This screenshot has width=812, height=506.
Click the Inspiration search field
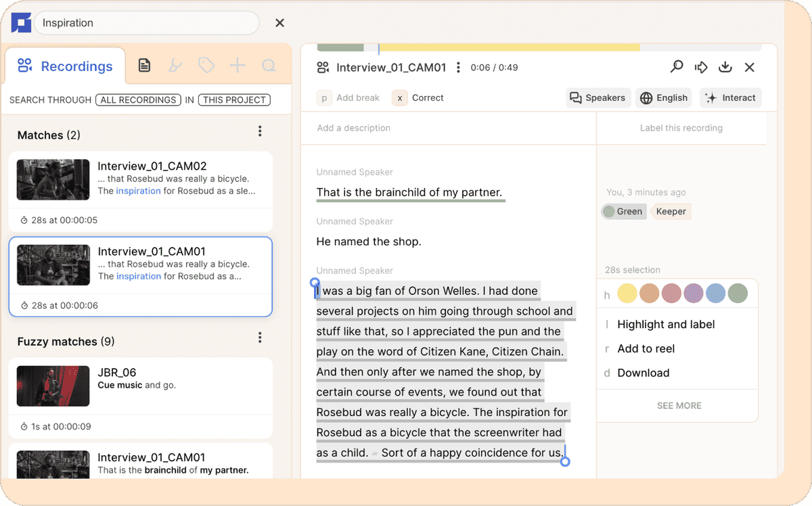point(146,23)
